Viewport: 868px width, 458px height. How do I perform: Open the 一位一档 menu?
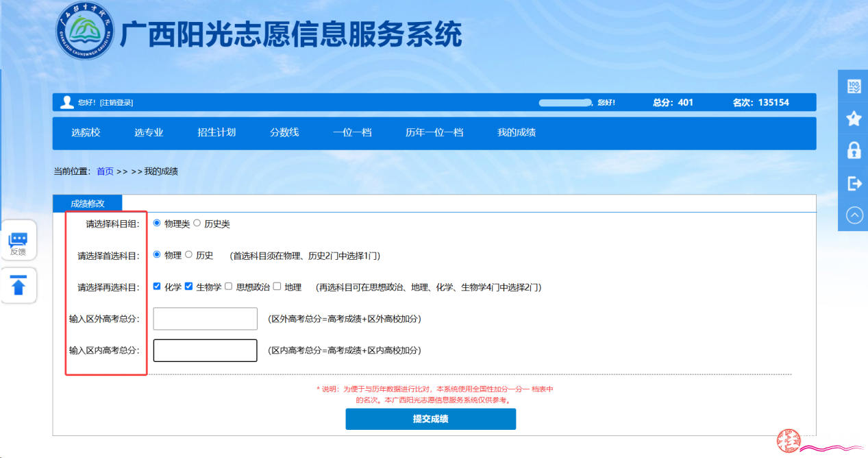352,132
